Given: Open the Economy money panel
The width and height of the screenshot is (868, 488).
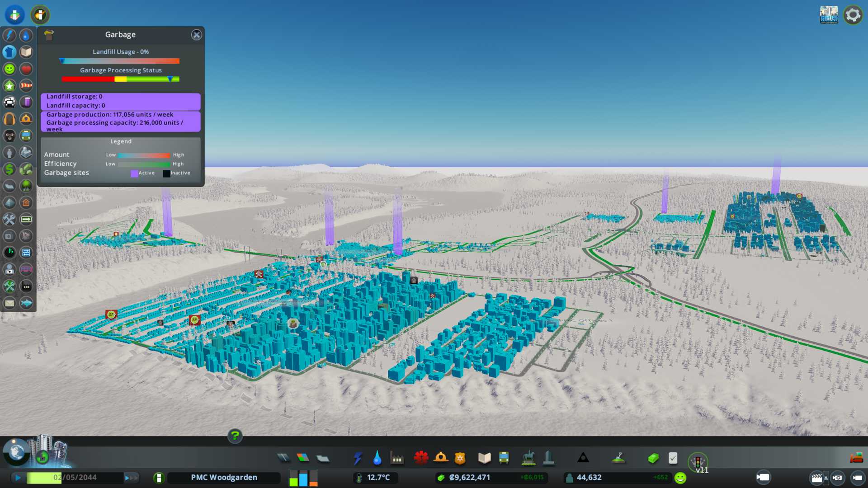Looking at the screenshot, I should [x=653, y=458].
